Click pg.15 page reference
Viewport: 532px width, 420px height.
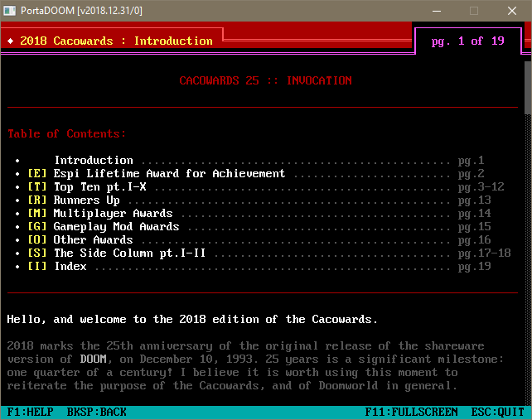coord(474,227)
